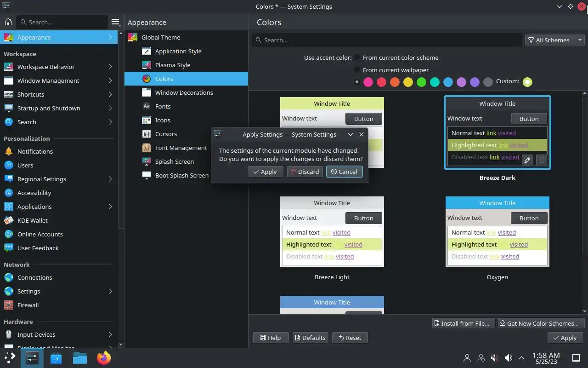This screenshot has height=368, width=588.
Task: Click the Plasma Style icon
Action: pyautogui.click(x=146, y=65)
